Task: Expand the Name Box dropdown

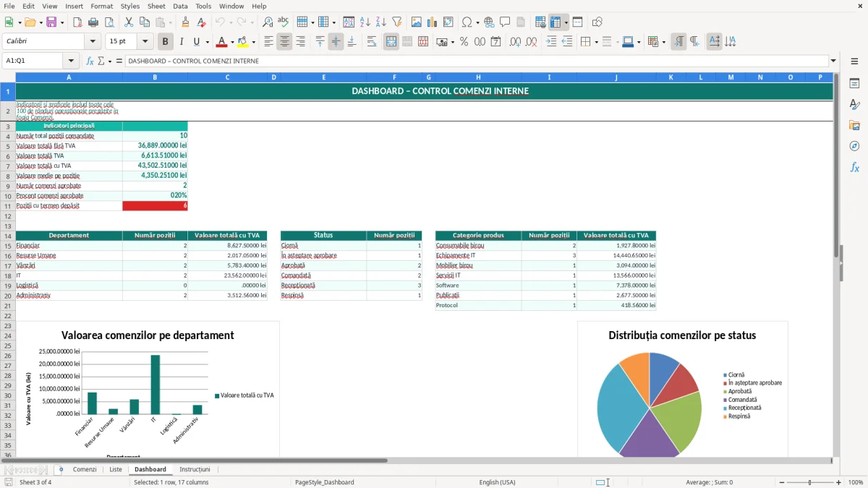Action: 71,61
